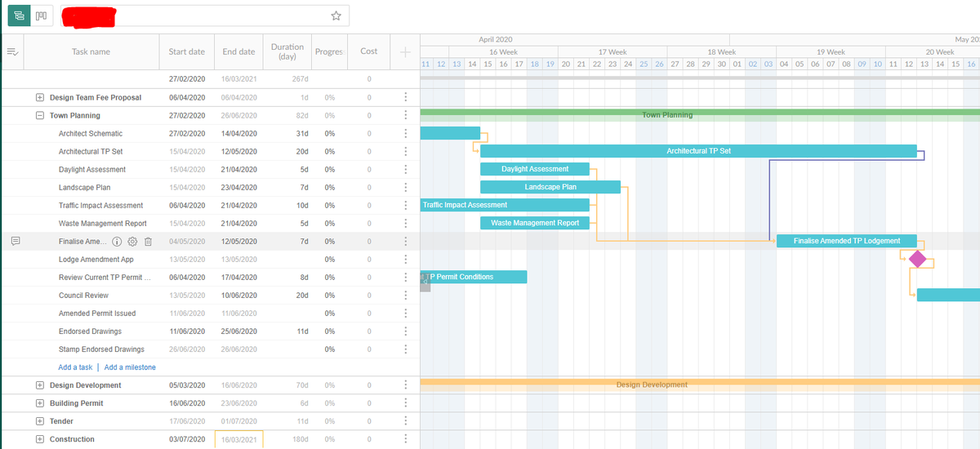Image resolution: width=980 pixels, height=449 pixels.
Task: Open info for Finalise Amended task
Action: pos(117,242)
